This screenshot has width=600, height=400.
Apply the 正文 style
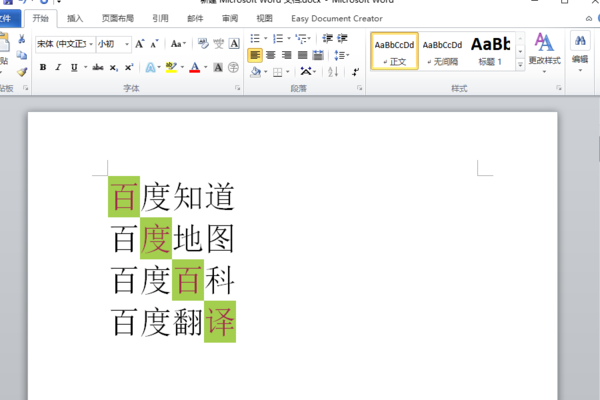tap(395, 51)
